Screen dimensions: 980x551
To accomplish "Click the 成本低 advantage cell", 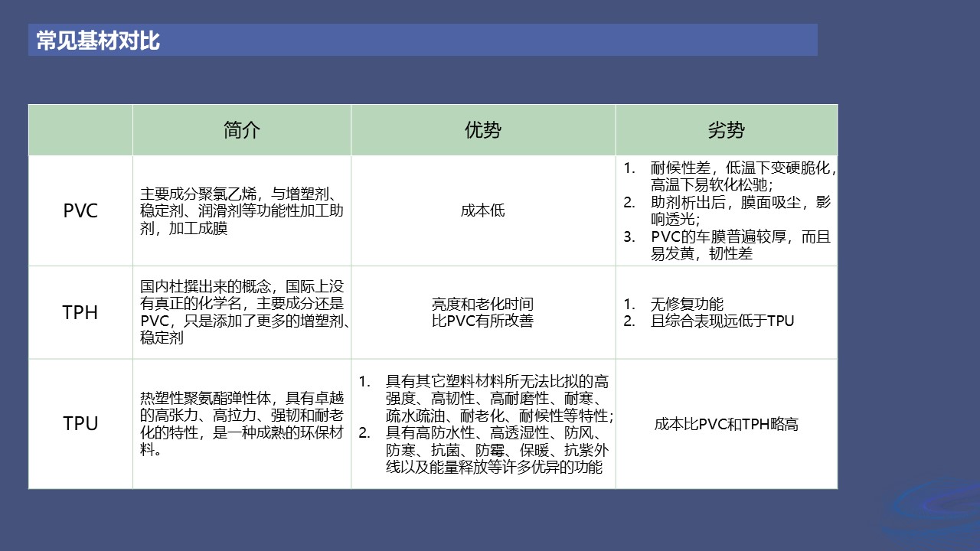I will point(482,211).
